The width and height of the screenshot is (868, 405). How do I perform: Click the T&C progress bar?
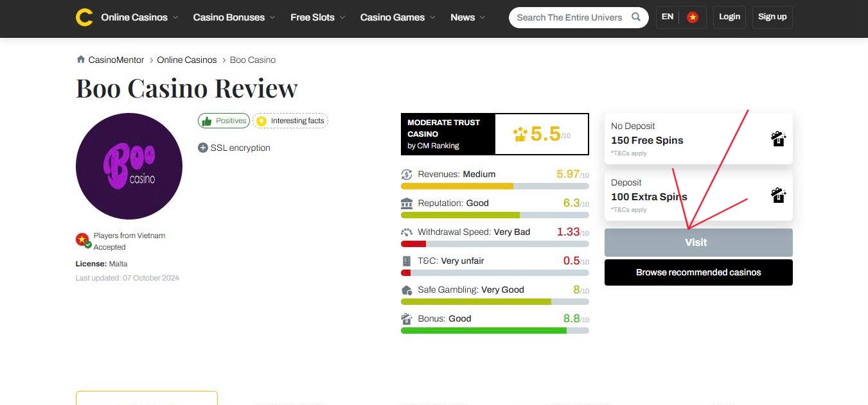(x=495, y=273)
